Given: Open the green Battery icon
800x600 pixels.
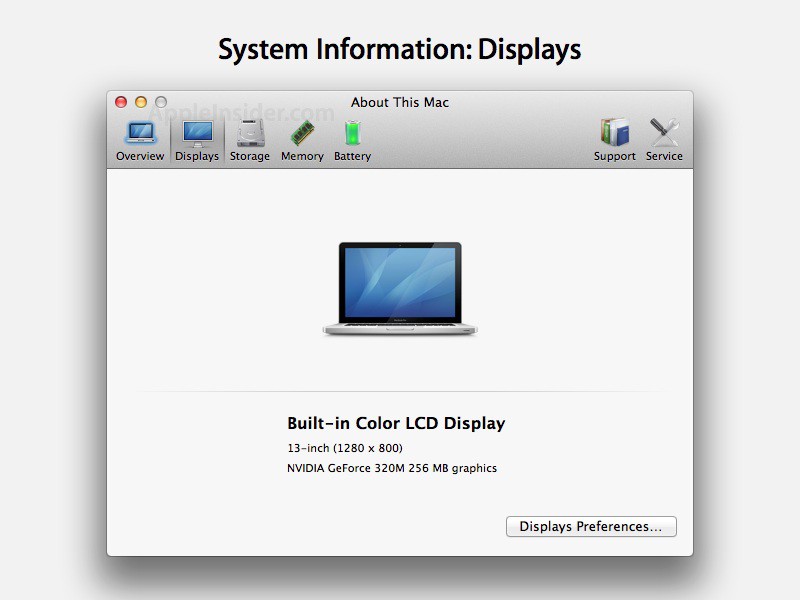Looking at the screenshot, I should pos(352,133).
